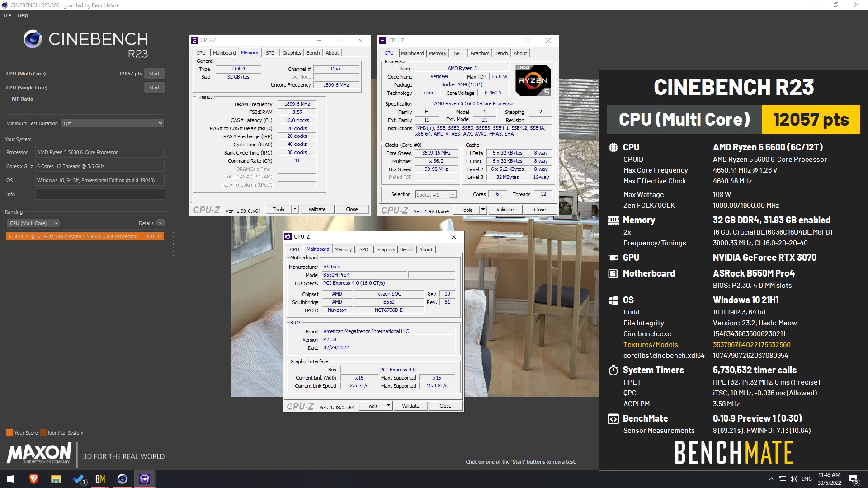Open the File menu
The width and height of the screenshot is (868, 488).
pos(7,15)
